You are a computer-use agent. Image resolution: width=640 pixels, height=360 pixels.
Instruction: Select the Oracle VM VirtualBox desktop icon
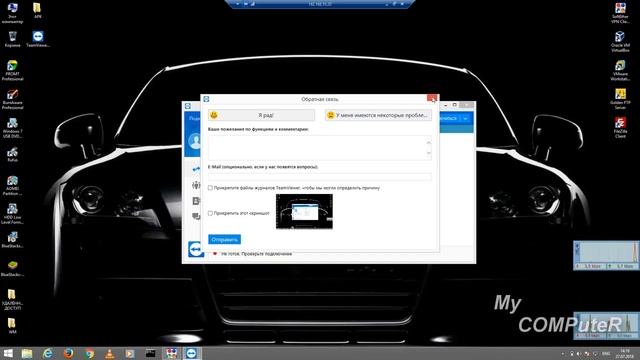coord(620,41)
